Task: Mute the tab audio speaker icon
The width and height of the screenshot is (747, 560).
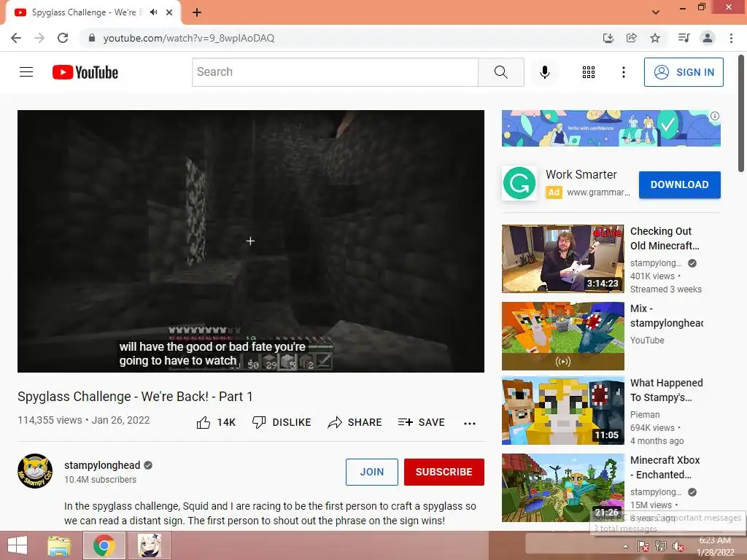Action: [x=153, y=12]
